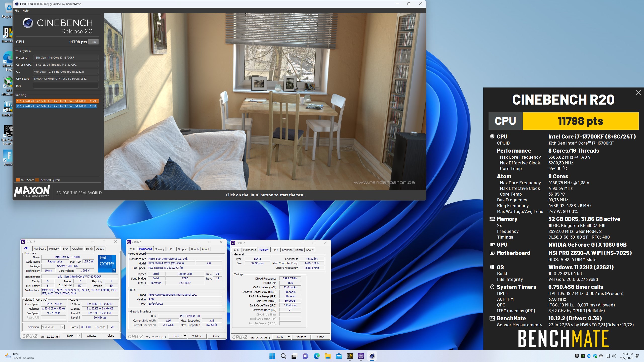Click the Tools button in CPU-Z processor window

[70, 336]
